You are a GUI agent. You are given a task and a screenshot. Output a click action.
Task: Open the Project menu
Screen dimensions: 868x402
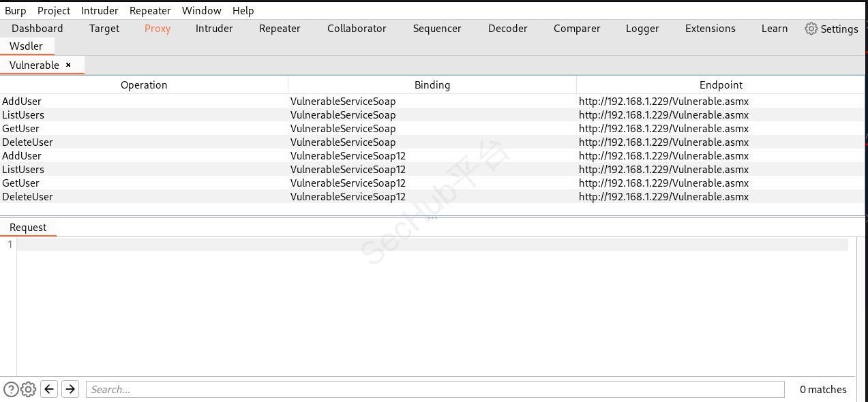(54, 10)
